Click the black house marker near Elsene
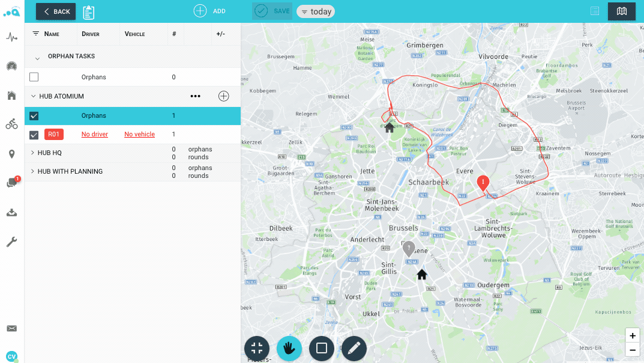Image resolution: width=644 pixels, height=363 pixels. point(422,274)
